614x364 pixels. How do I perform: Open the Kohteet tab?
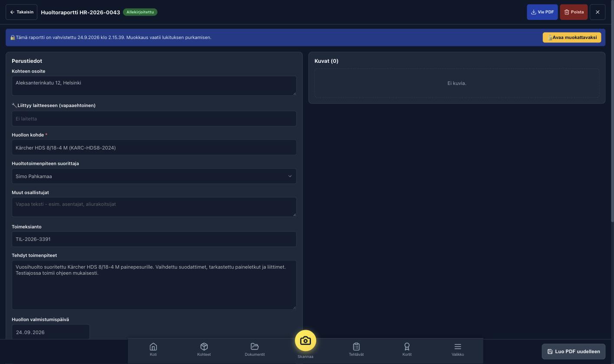(204, 349)
